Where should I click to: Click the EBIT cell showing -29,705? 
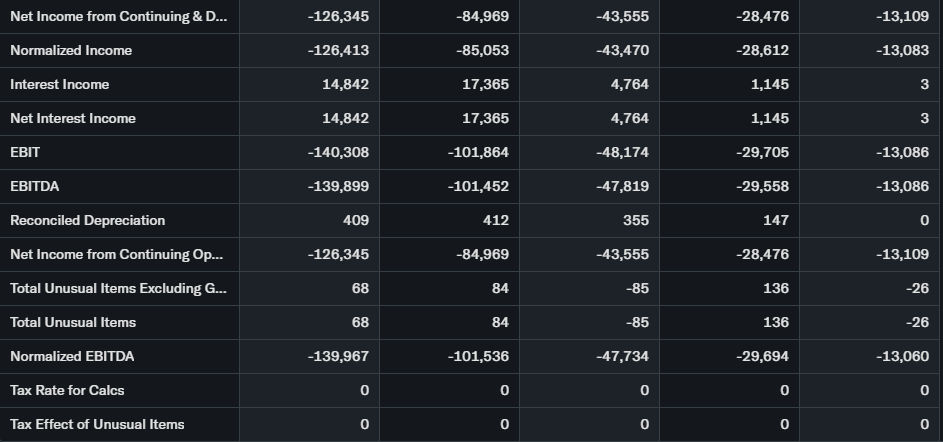coord(762,152)
